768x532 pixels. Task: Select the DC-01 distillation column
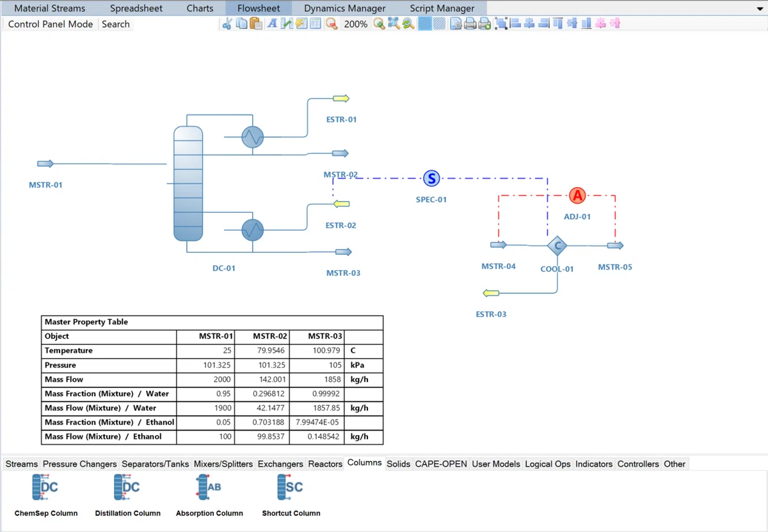pyautogui.click(x=188, y=184)
